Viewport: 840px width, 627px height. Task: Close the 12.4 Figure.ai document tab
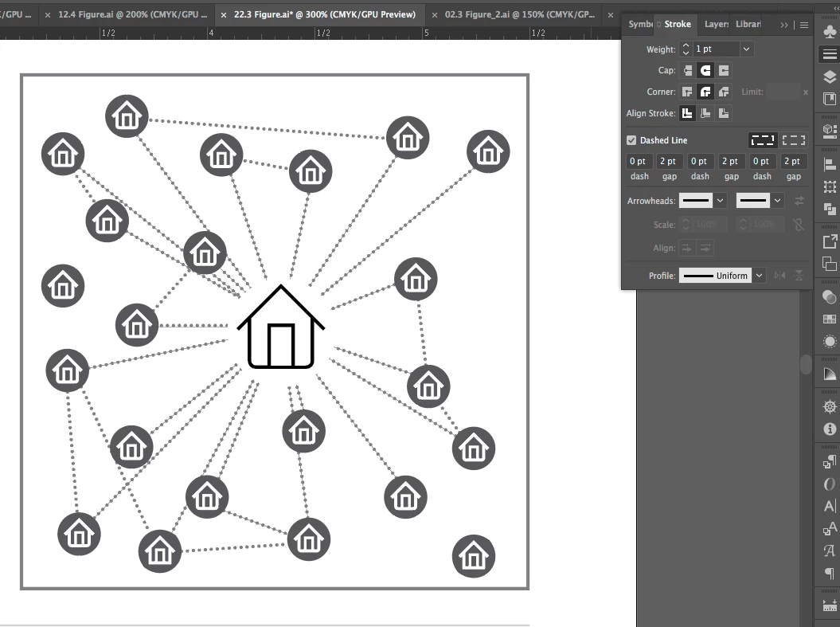[x=48, y=15]
